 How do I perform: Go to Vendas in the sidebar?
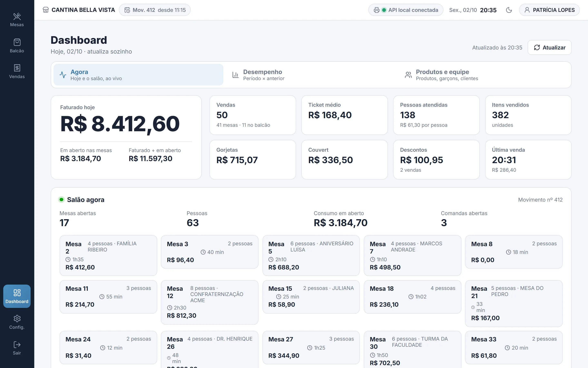point(17,72)
